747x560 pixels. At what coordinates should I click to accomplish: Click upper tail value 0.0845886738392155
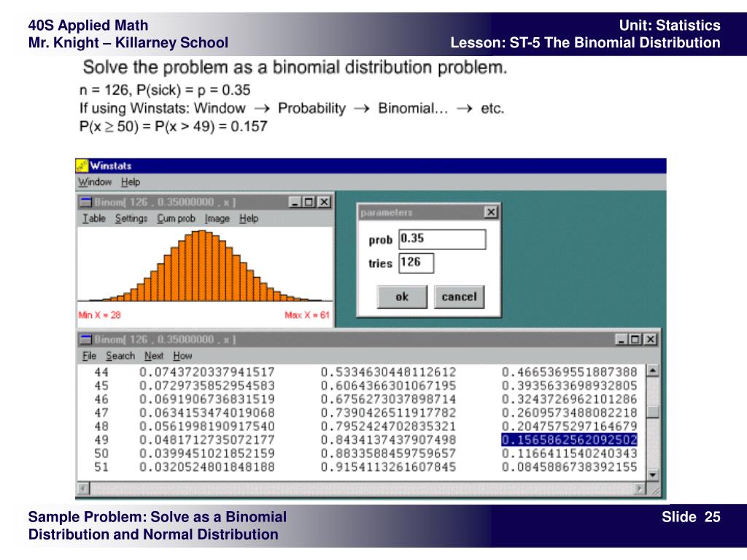pyautogui.click(x=569, y=467)
